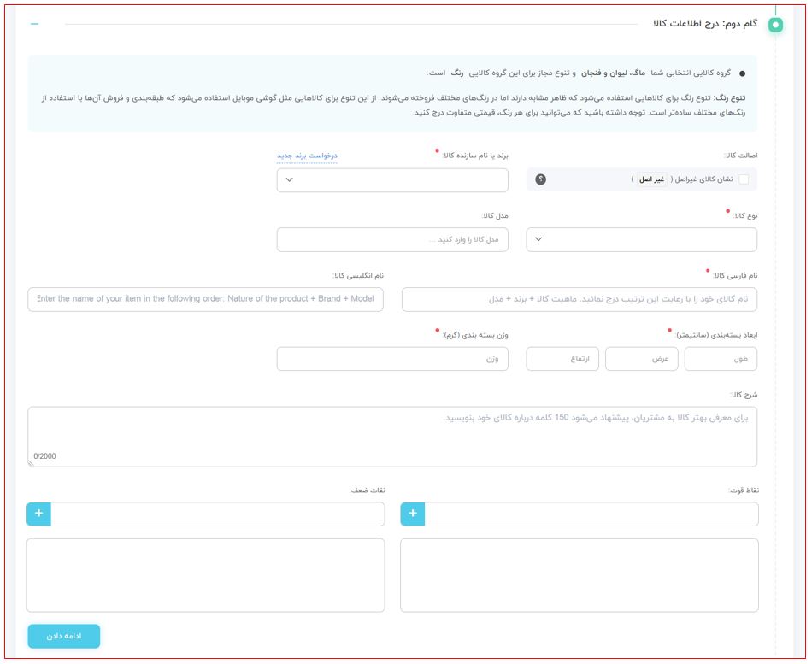Click the وزن بسته بندی (گرم) label
The image size is (812, 664).
475,335
